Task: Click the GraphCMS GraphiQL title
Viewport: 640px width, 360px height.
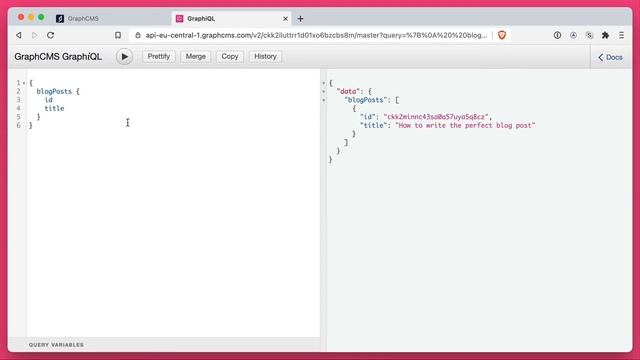Action: [x=58, y=57]
